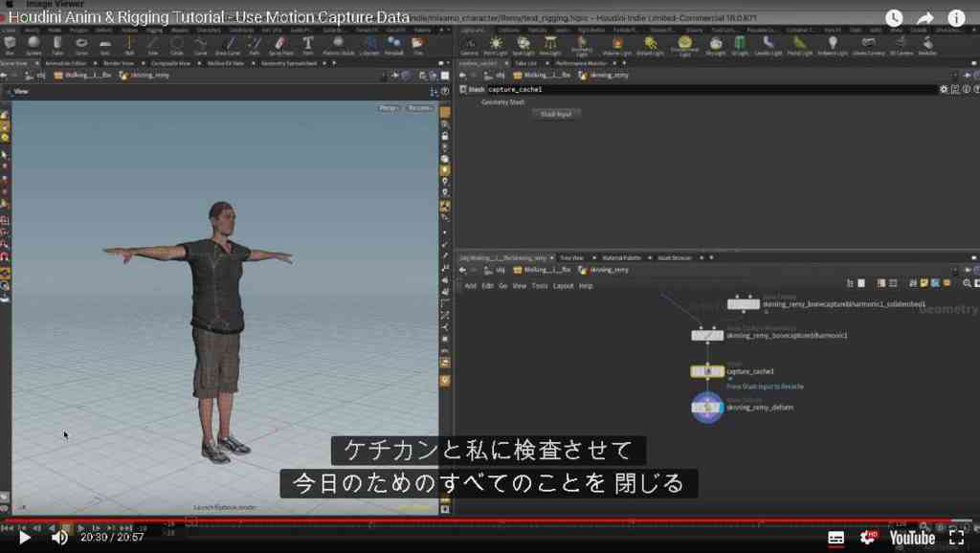Toggle YouTube subtitles button

(x=835, y=538)
